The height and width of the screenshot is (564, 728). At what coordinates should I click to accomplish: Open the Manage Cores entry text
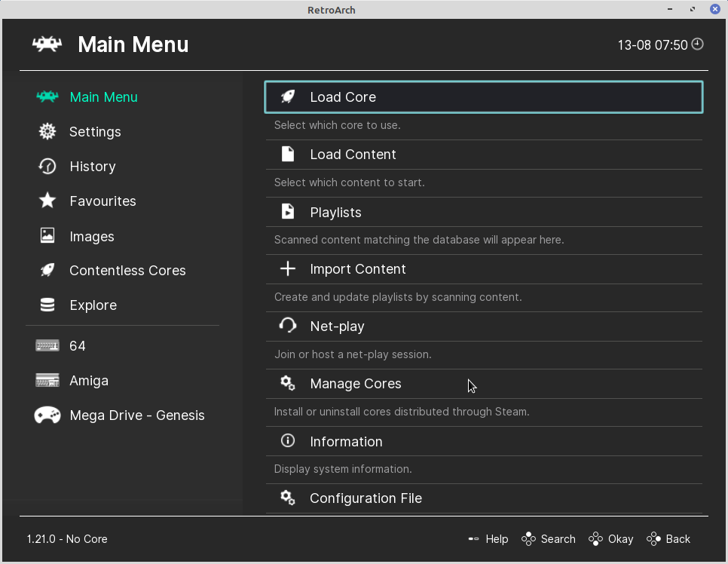pos(356,384)
